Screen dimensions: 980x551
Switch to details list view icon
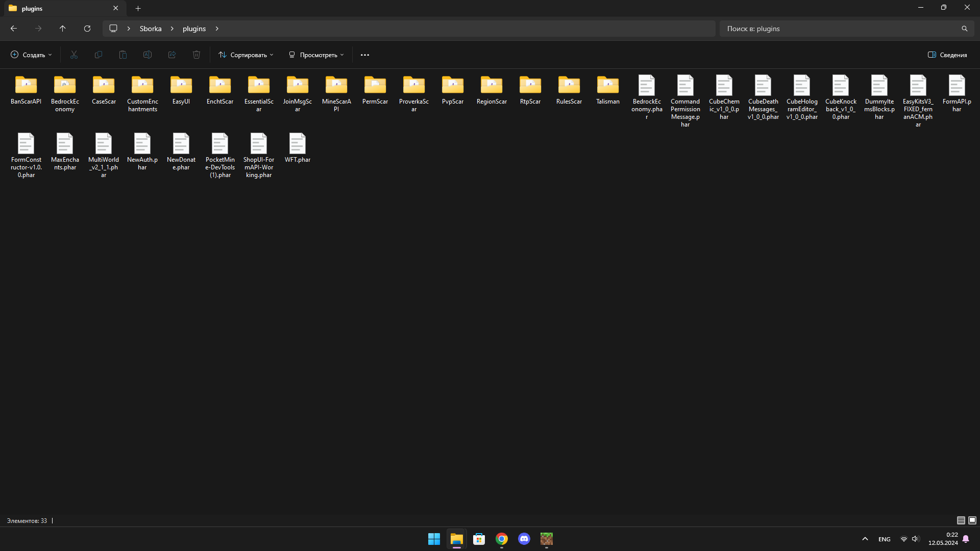(961, 520)
